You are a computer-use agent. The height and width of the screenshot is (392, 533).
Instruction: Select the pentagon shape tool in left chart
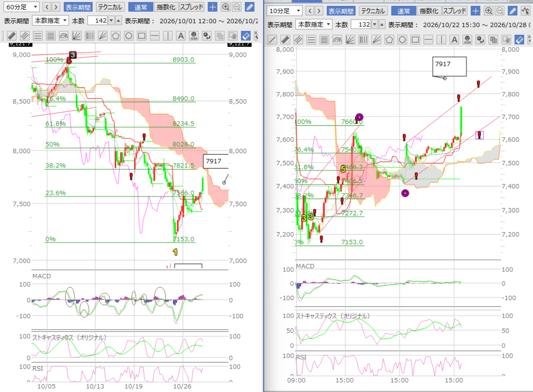(x=115, y=36)
